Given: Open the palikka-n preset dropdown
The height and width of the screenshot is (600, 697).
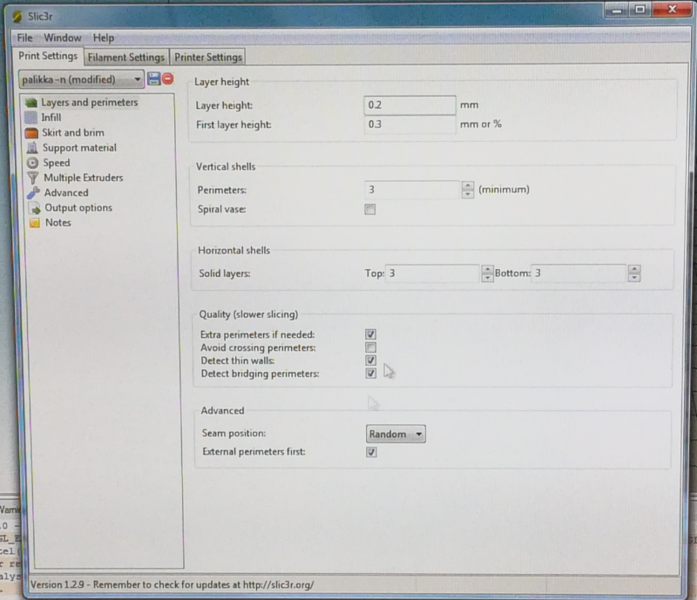Looking at the screenshot, I should [81, 80].
